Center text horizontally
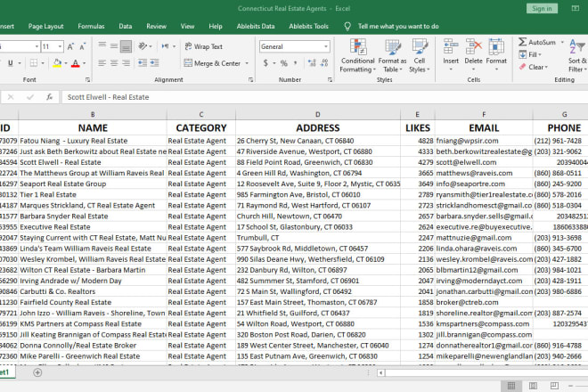The height and width of the screenshot is (392, 588). click(x=114, y=63)
